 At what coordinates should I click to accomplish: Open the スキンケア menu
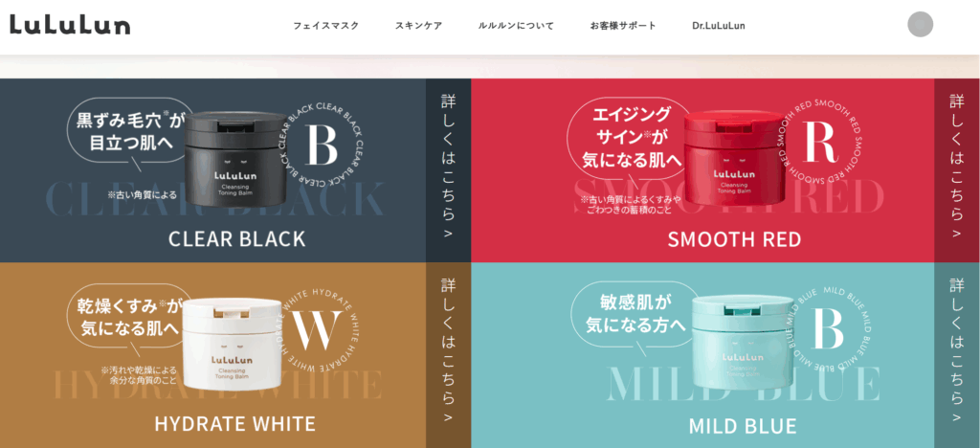[418, 26]
